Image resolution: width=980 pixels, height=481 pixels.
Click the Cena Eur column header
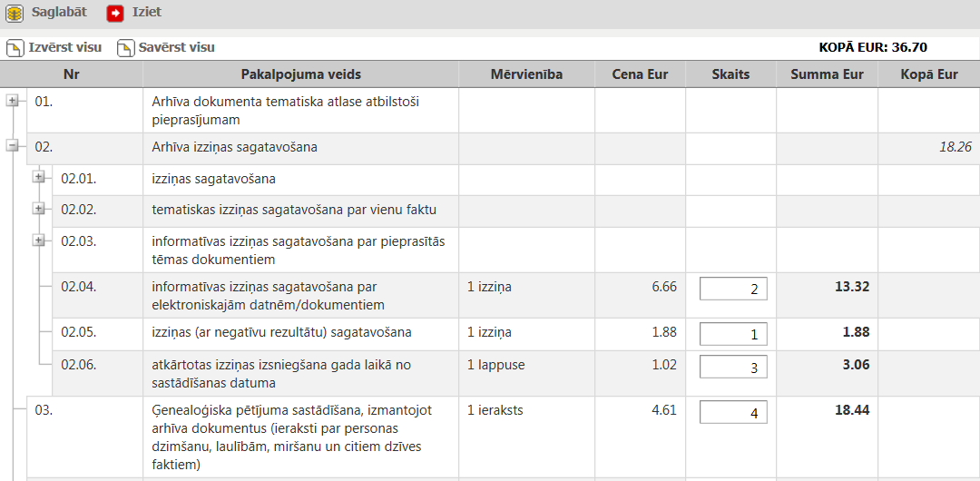[640, 74]
